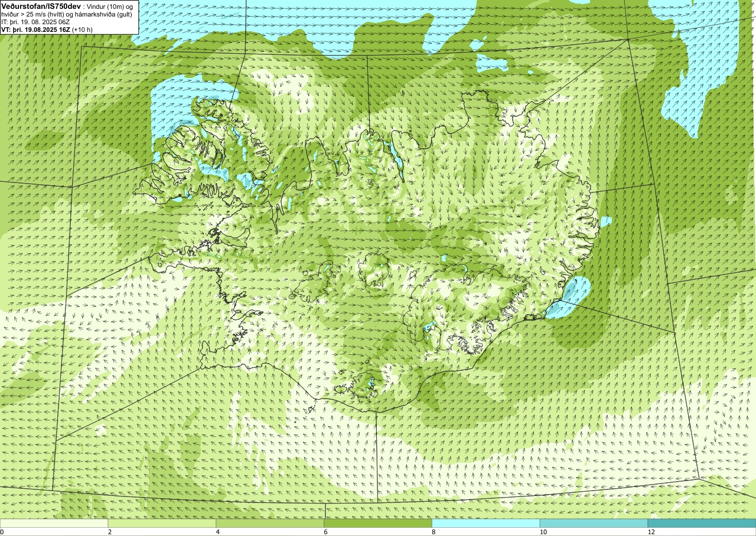Click the above 12 m/s teal legend swatch
756x536 pixels.
pyautogui.click(x=702, y=523)
